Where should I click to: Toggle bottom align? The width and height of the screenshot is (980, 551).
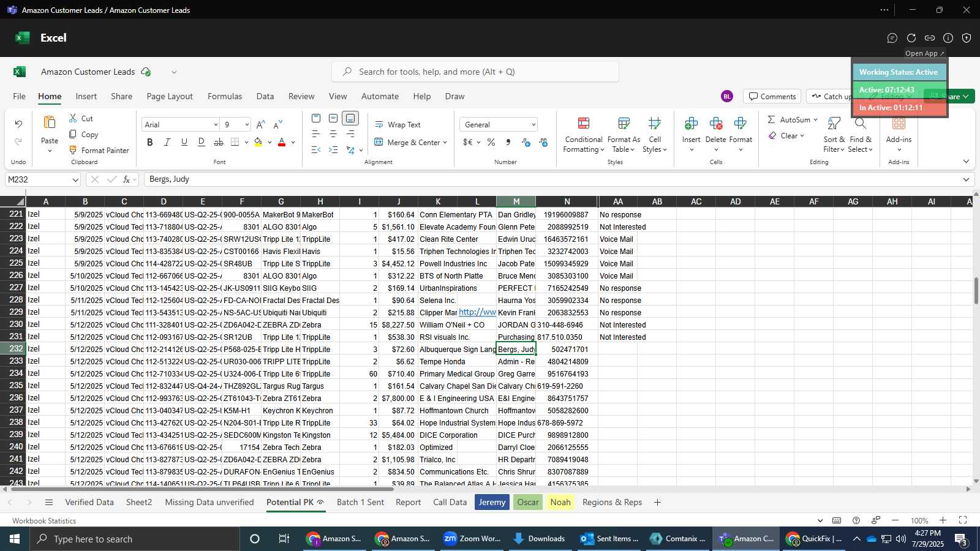350,118
